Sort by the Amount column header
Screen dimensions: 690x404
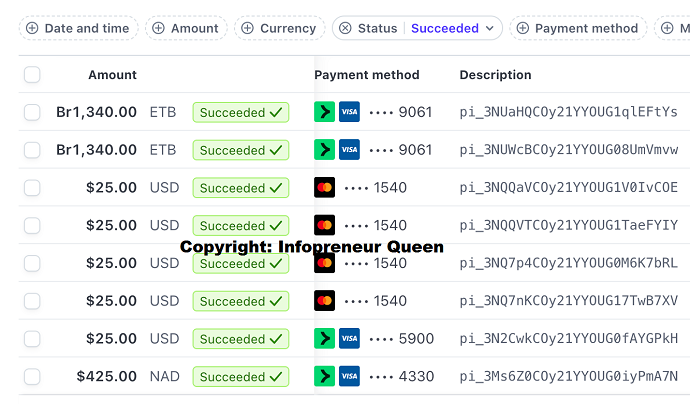coord(112,75)
